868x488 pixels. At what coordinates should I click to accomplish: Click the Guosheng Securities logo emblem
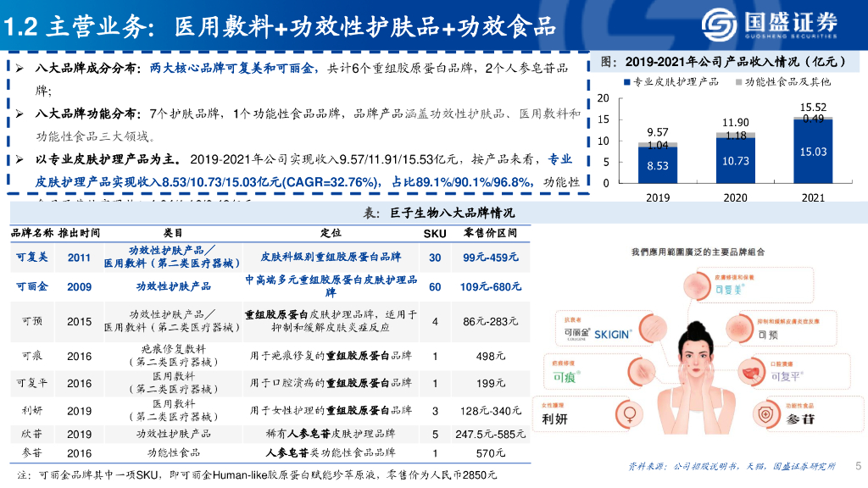pyautogui.click(x=719, y=25)
